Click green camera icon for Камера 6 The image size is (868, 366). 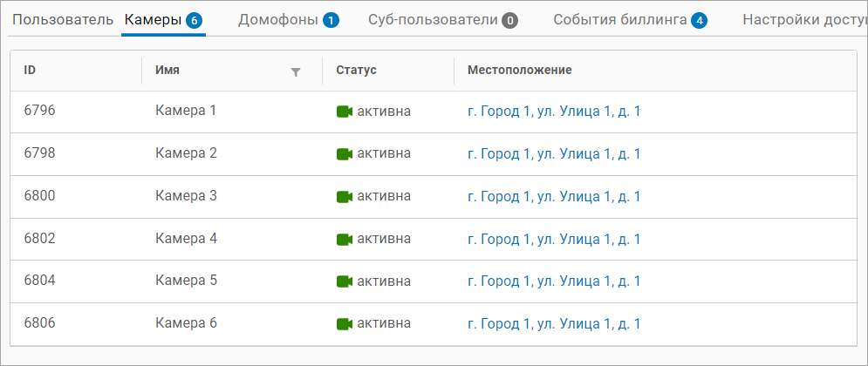pyautogui.click(x=344, y=324)
